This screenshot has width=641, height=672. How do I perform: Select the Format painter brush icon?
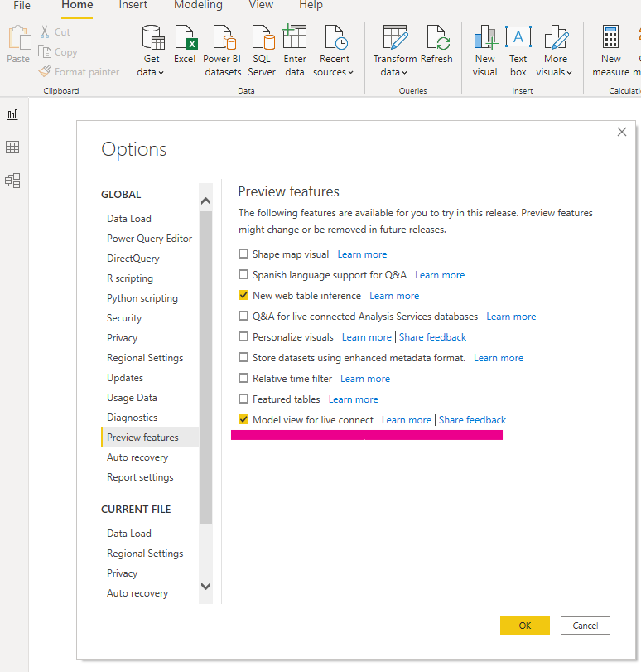pyautogui.click(x=45, y=71)
